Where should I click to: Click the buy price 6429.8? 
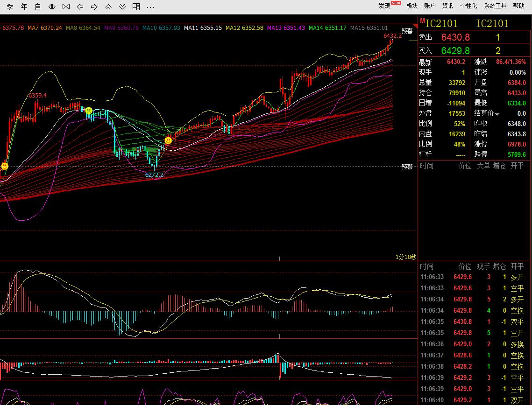click(455, 50)
